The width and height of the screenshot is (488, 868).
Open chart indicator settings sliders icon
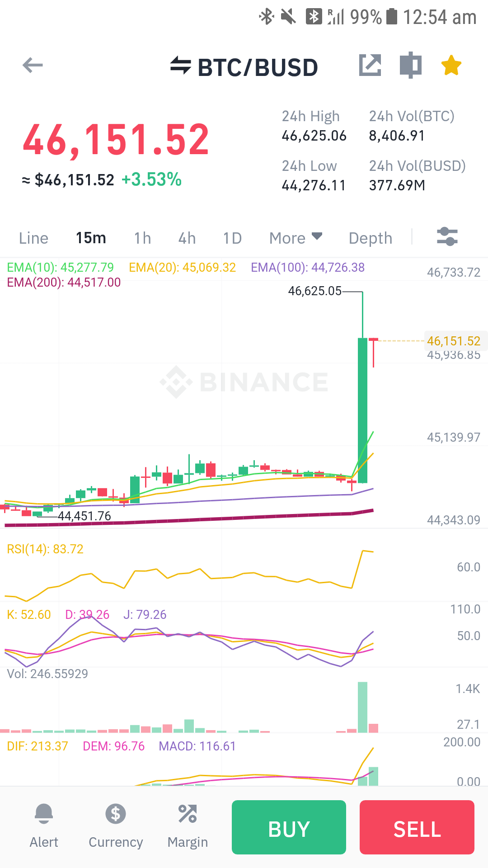(447, 237)
